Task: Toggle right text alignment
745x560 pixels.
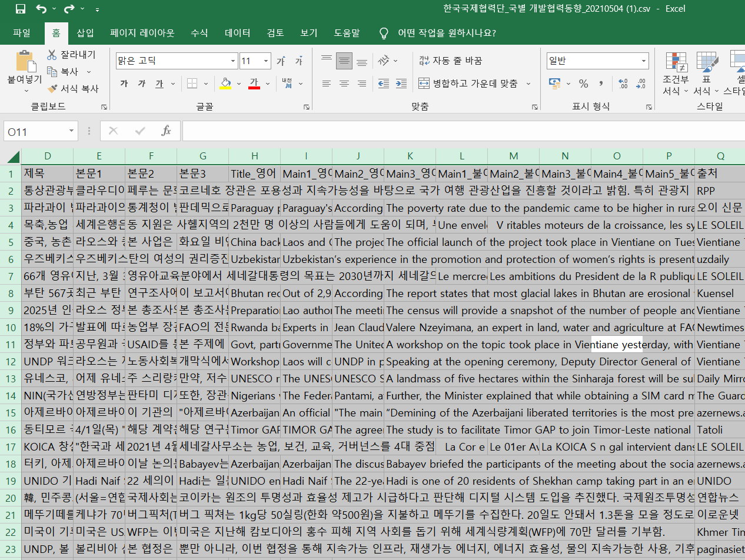Action: point(362,84)
